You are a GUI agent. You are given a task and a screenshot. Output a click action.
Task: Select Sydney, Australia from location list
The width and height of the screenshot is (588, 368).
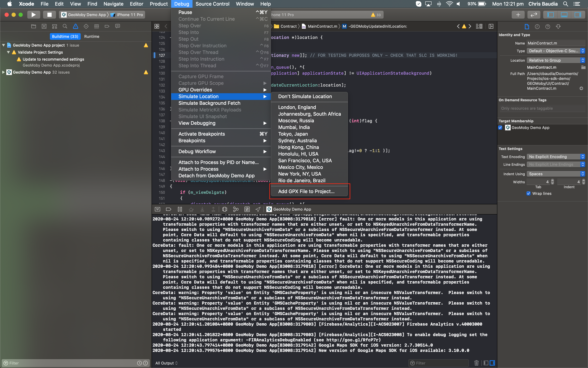[x=309, y=141]
